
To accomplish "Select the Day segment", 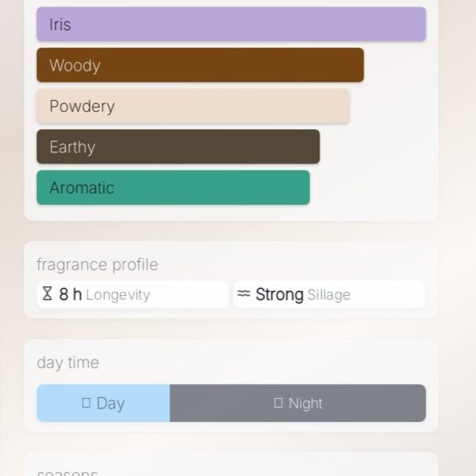I will click(x=103, y=403).
